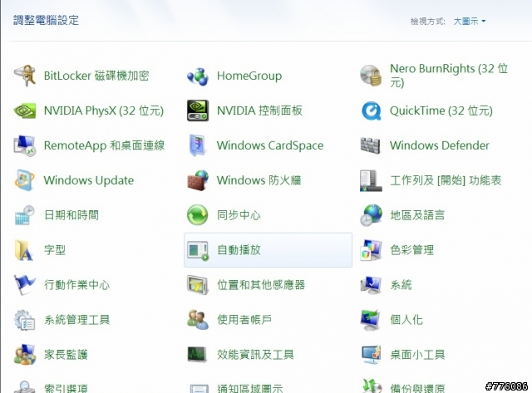
Task: Open the BitLocker drive encryption icon
Action: coord(24,76)
